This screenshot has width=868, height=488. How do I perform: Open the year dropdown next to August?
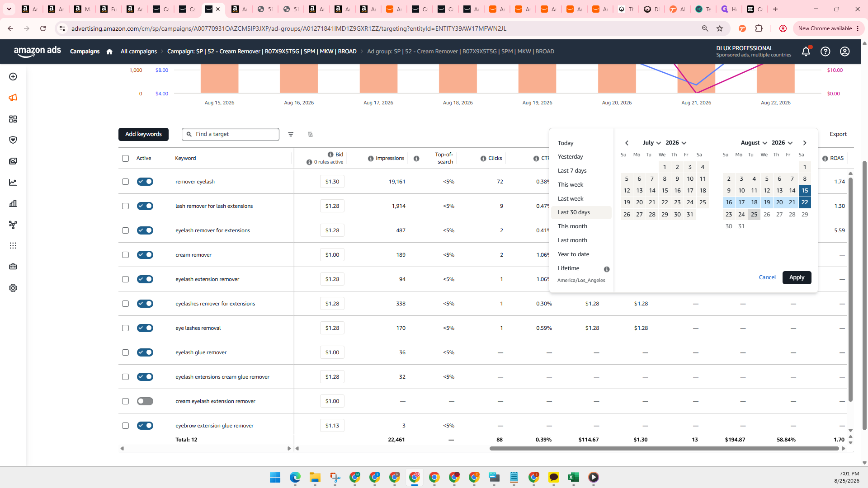click(x=782, y=143)
